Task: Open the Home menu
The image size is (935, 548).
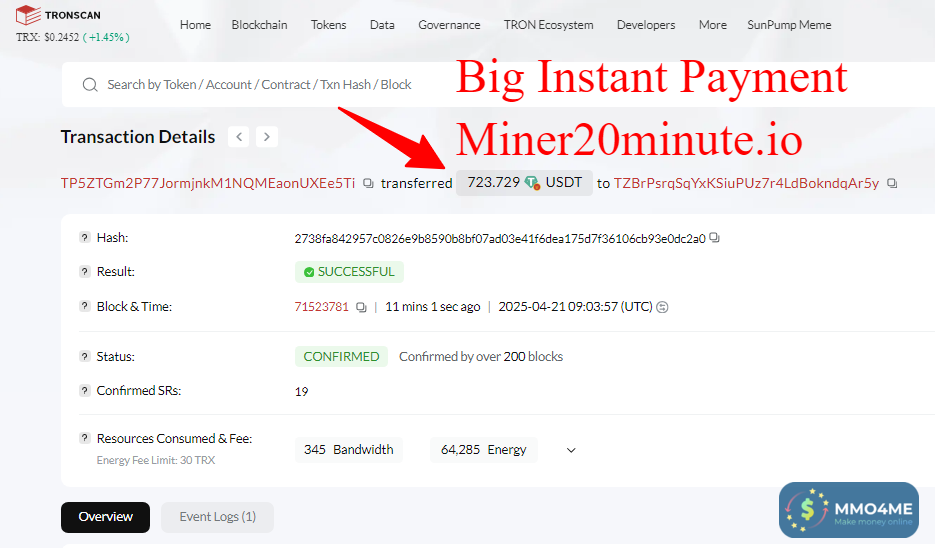Action: [x=196, y=25]
